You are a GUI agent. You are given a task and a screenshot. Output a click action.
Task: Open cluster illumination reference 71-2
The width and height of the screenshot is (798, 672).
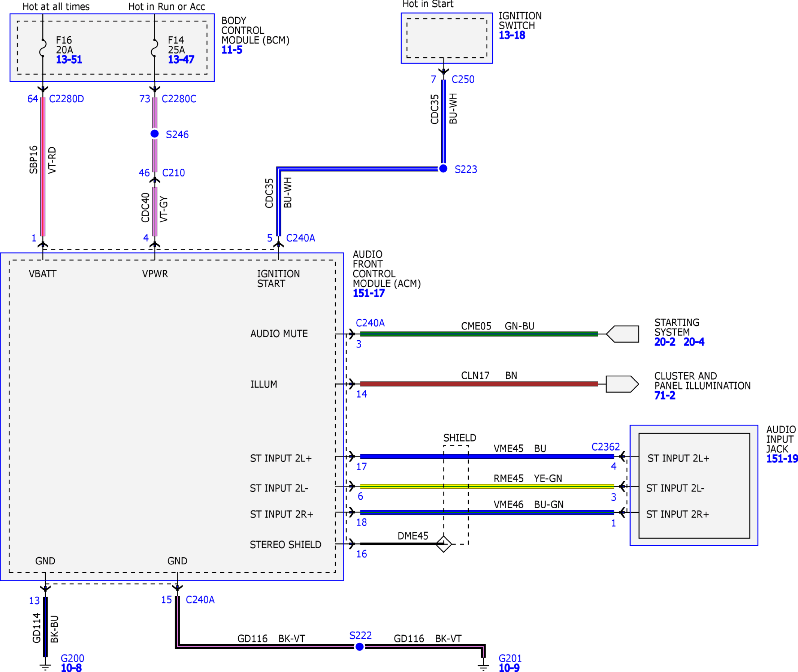[x=664, y=395]
